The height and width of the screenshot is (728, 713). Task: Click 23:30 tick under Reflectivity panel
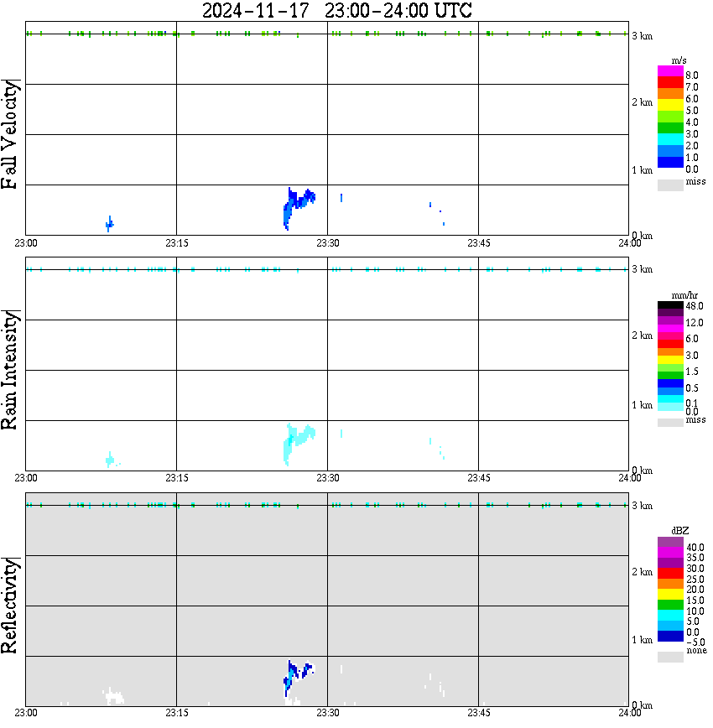point(328,713)
